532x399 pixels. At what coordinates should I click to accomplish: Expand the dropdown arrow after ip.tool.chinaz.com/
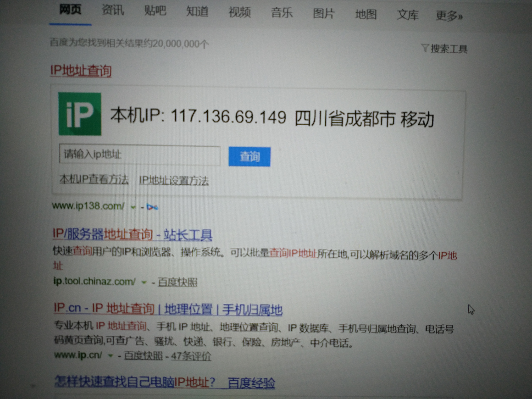click(144, 282)
